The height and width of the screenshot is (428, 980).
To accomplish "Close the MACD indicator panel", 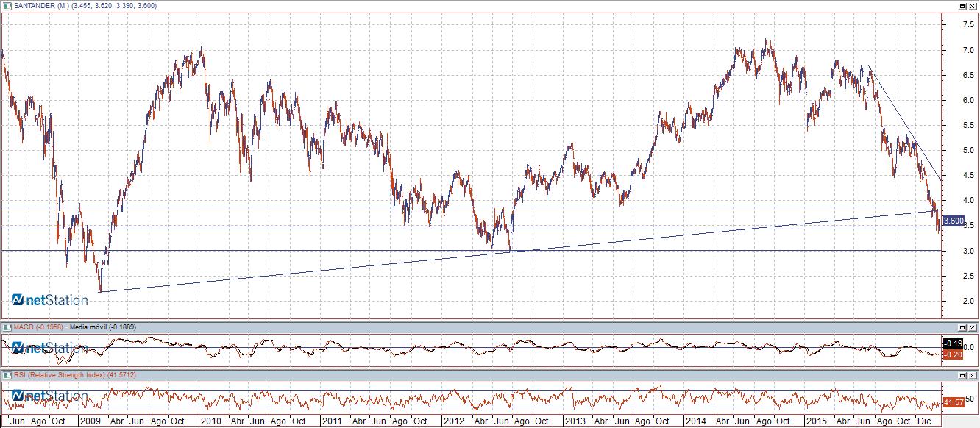I will (x=973, y=327).
